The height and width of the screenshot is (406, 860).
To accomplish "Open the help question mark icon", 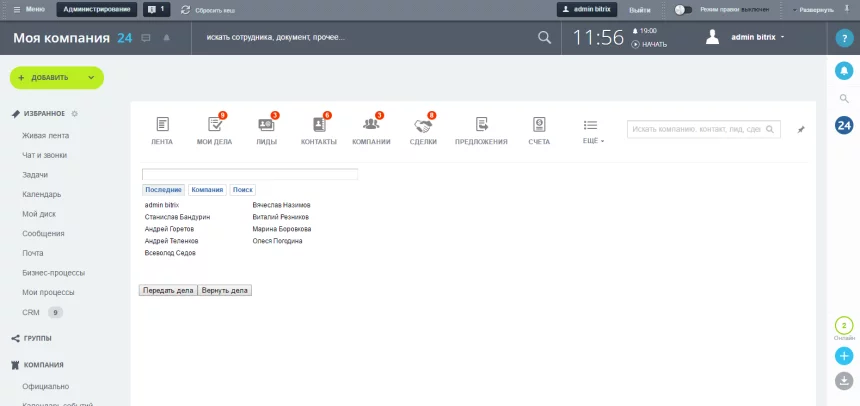I will [x=844, y=38].
